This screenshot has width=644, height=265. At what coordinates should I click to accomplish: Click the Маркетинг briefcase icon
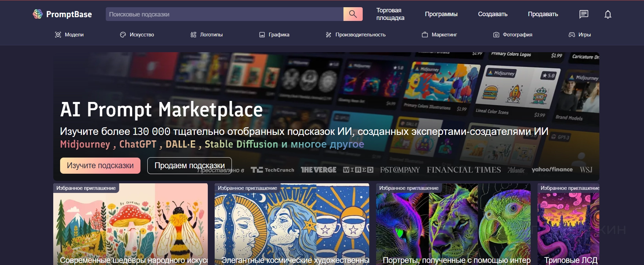click(x=425, y=35)
